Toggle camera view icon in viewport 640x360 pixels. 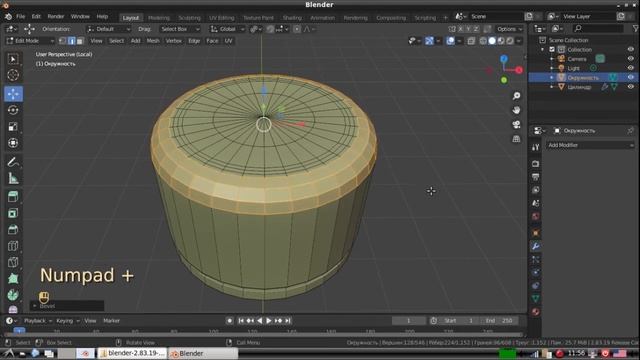click(x=516, y=124)
